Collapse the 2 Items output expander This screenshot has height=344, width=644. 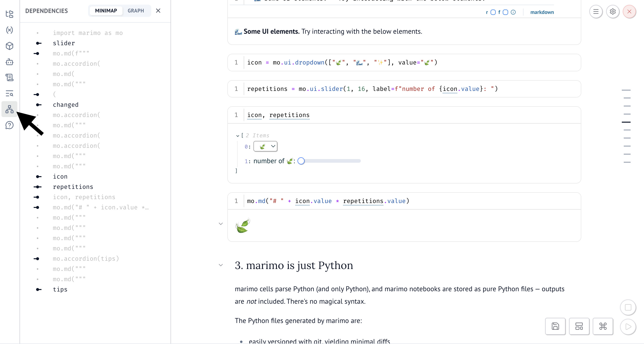(238, 136)
